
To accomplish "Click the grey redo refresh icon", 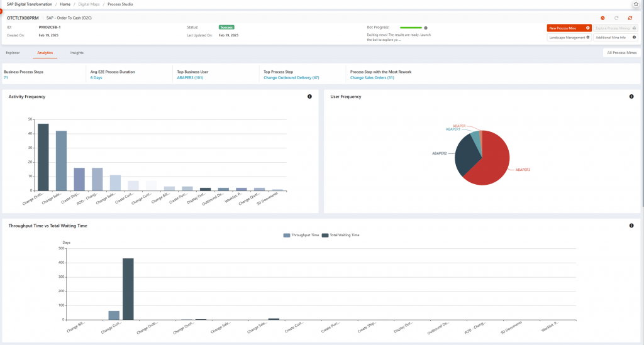I will point(616,18).
